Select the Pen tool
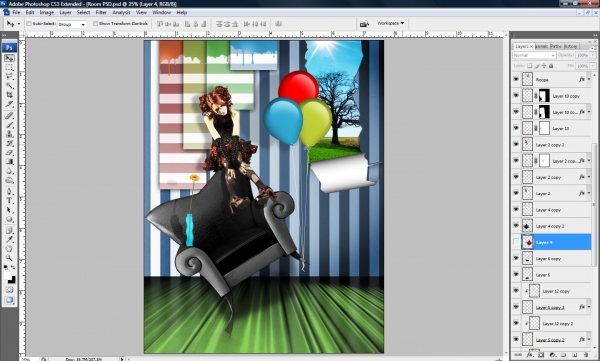The image size is (600, 361). pos(9,191)
